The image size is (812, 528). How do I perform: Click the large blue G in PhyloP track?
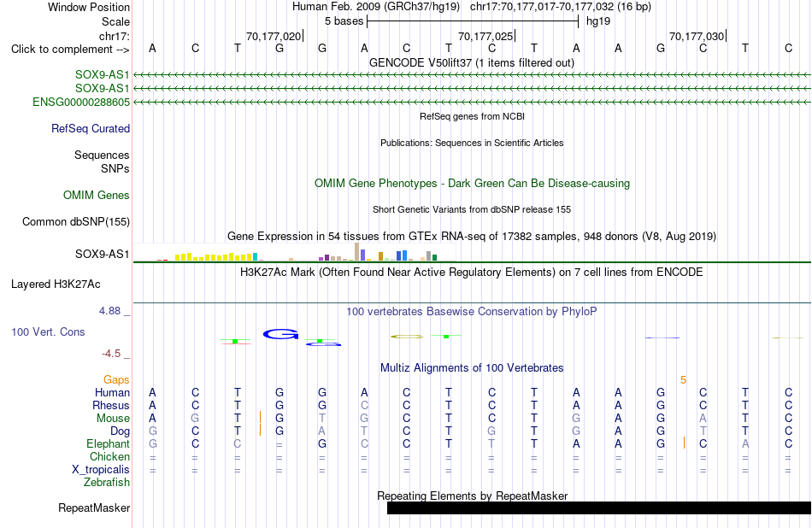pos(280,334)
